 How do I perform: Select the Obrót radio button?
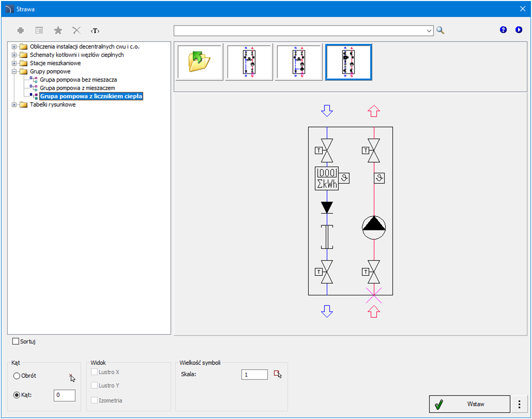(x=17, y=376)
